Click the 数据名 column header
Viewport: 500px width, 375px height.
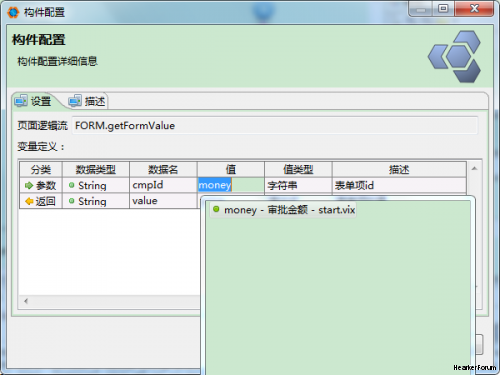coord(163,170)
